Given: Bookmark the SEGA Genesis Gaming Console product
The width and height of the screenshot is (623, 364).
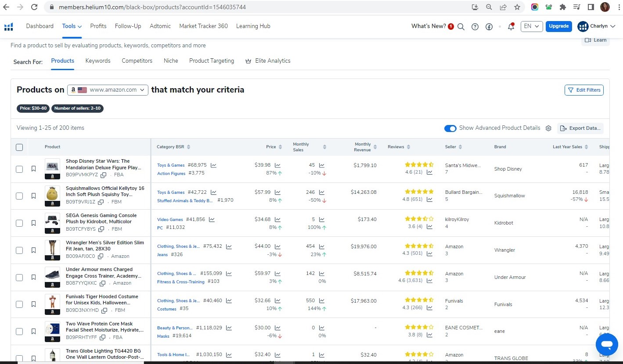Looking at the screenshot, I should 33,223.
